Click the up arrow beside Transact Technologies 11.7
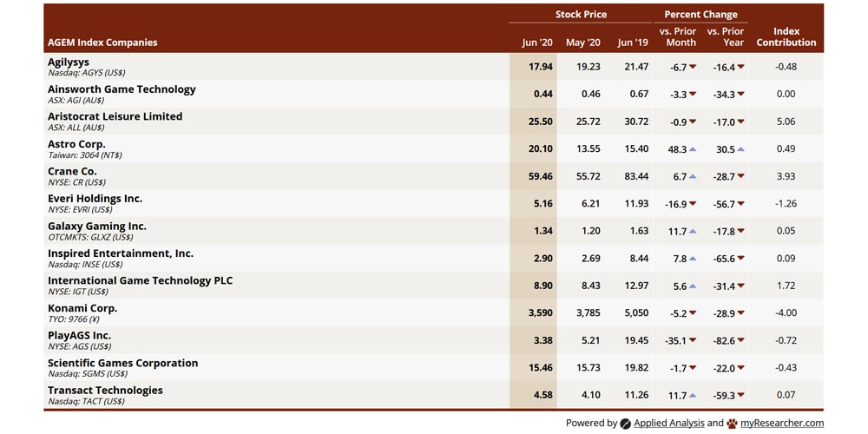Image resolution: width=868 pixels, height=434 pixels. pyautogui.click(x=693, y=395)
